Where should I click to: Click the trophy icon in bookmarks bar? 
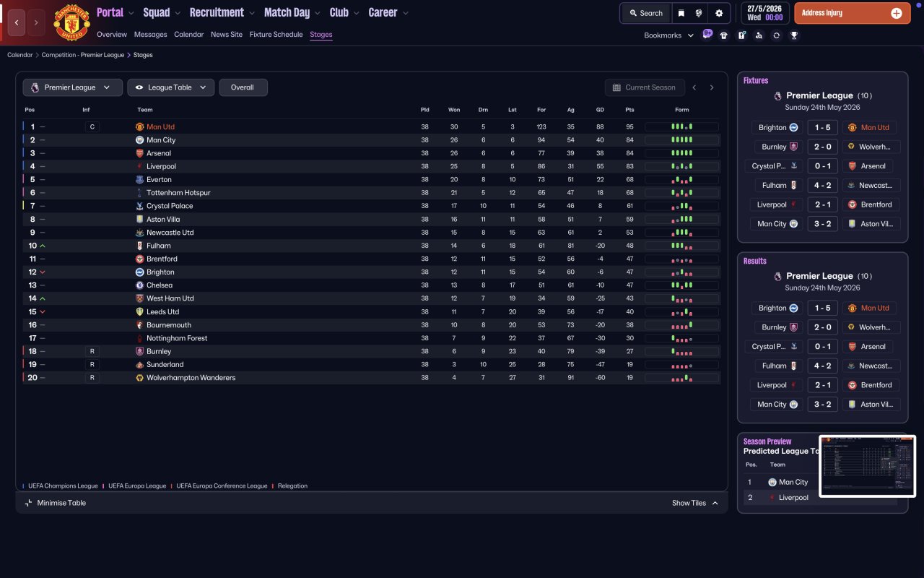click(x=794, y=35)
